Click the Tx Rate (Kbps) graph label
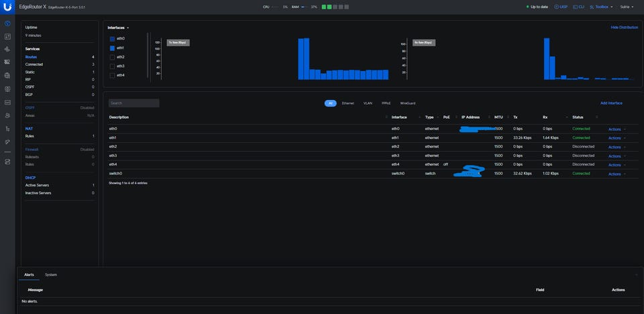 pyautogui.click(x=178, y=42)
